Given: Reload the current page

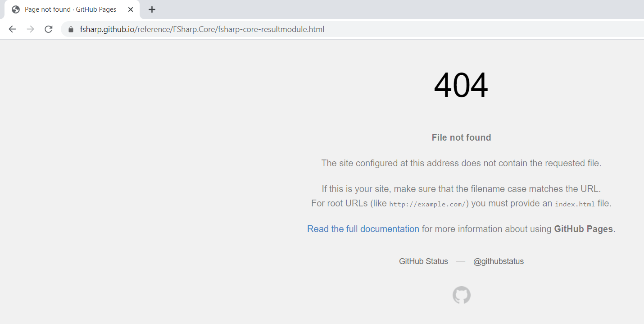Looking at the screenshot, I should point(49,29).
